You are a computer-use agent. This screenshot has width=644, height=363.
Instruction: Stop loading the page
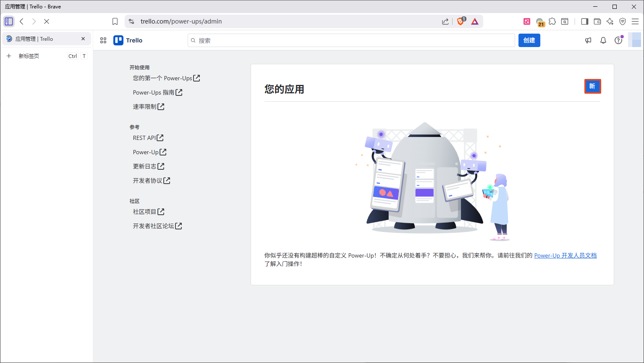[47, 21]
